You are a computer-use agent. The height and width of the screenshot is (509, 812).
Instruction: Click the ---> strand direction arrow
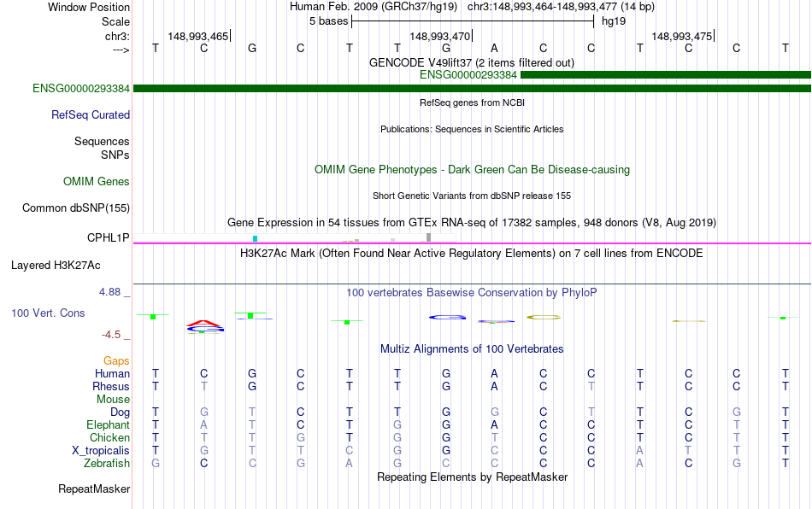coord(121,50)
